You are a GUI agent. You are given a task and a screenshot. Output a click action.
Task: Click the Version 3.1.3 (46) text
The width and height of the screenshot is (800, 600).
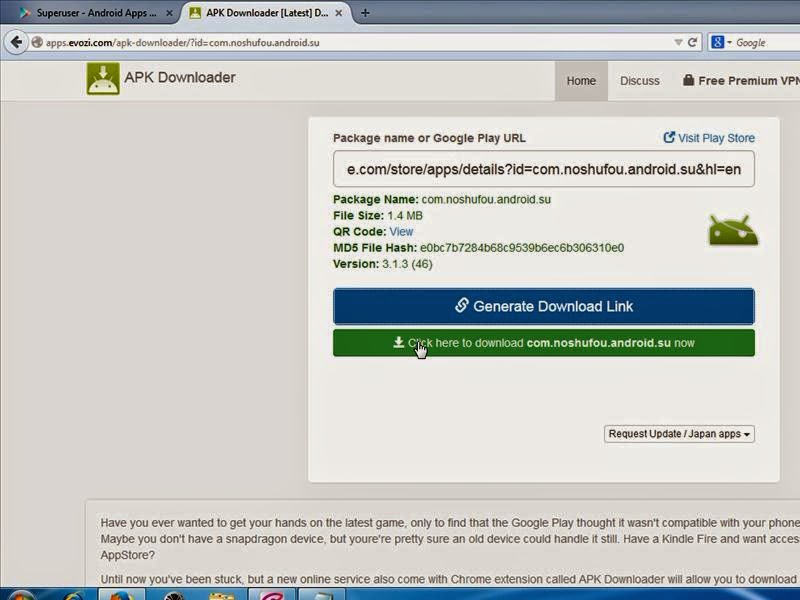tap(383, 264)
